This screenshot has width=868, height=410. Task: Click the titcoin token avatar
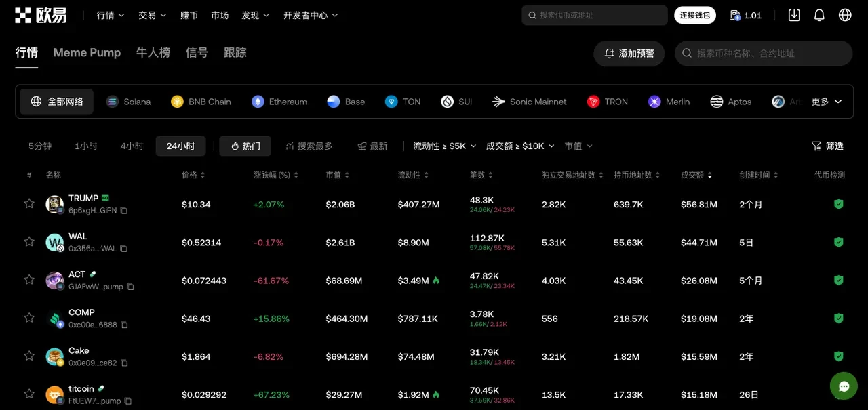click(x=55, y=394)
